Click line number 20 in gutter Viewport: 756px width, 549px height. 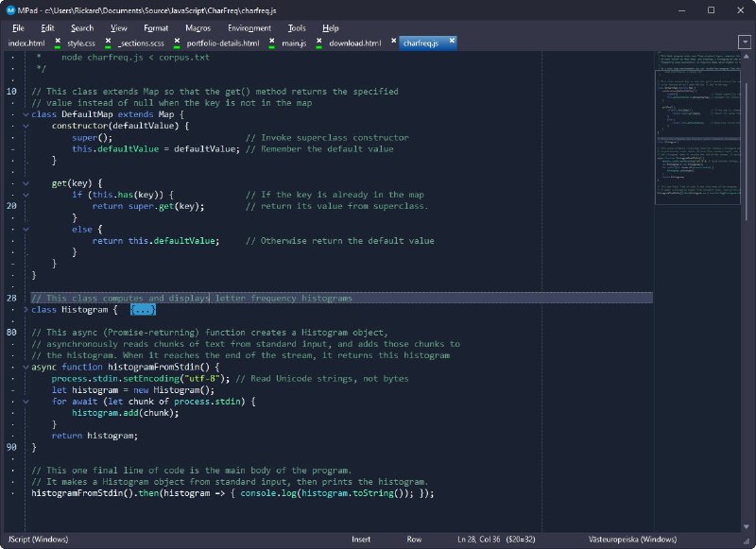[11, 206]
